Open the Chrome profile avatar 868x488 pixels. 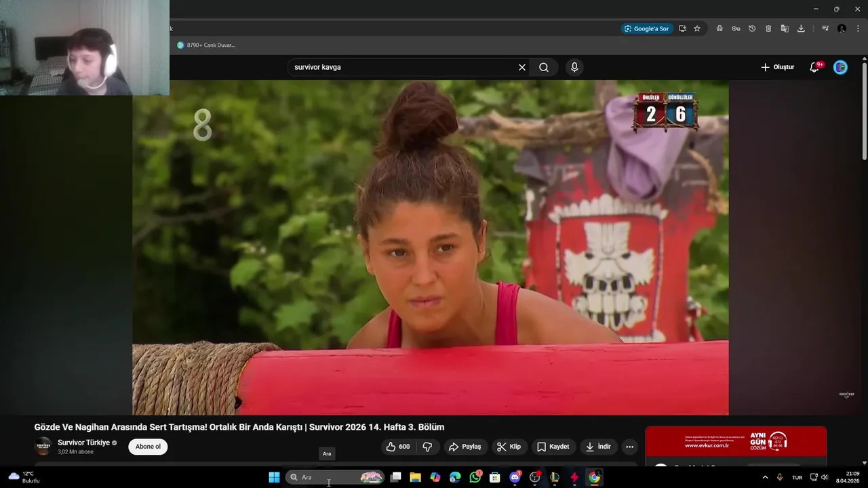click(842, 28)
